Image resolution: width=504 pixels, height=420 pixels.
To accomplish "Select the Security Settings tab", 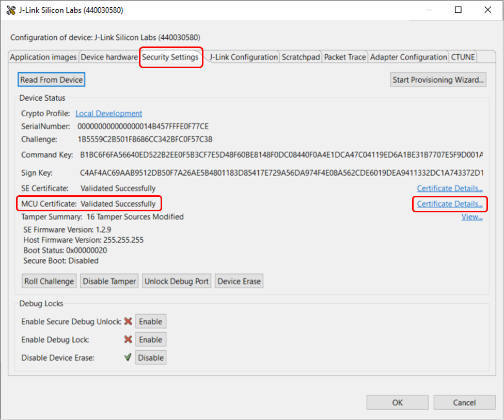I will pos(170,57).
